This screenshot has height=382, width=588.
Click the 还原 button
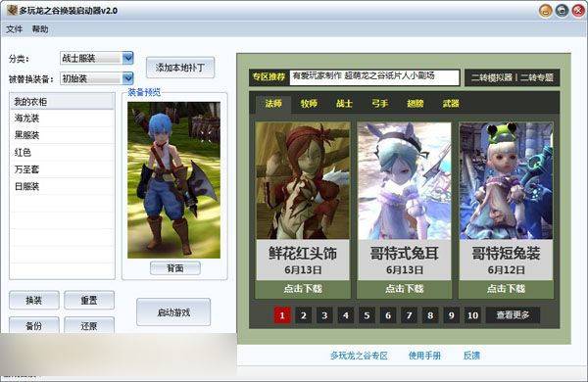[89, 325]
